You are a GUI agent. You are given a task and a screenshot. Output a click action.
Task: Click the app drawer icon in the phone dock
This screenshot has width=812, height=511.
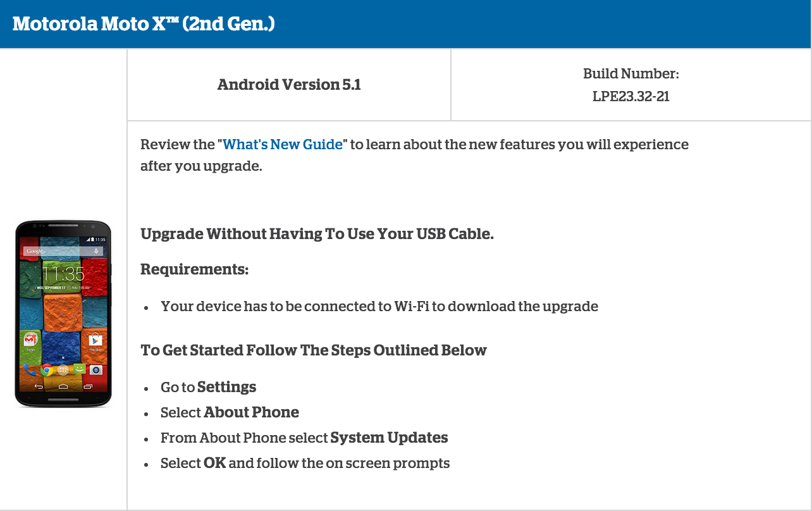(63, 370)
